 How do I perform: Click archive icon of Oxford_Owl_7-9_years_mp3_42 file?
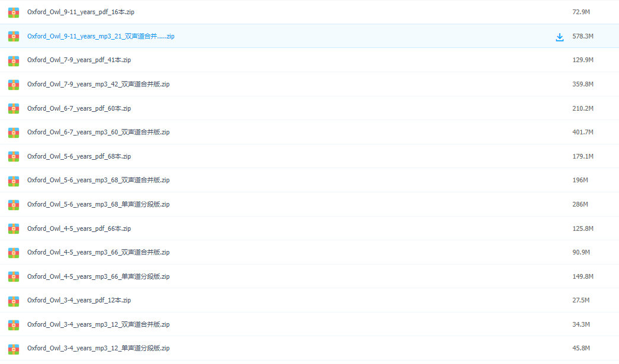[14, 85]
